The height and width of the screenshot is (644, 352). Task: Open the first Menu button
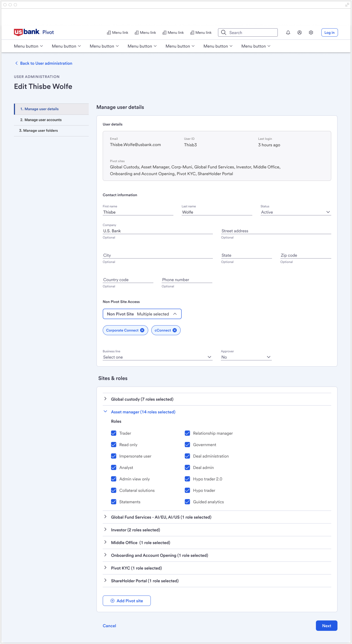coord(28,46)
